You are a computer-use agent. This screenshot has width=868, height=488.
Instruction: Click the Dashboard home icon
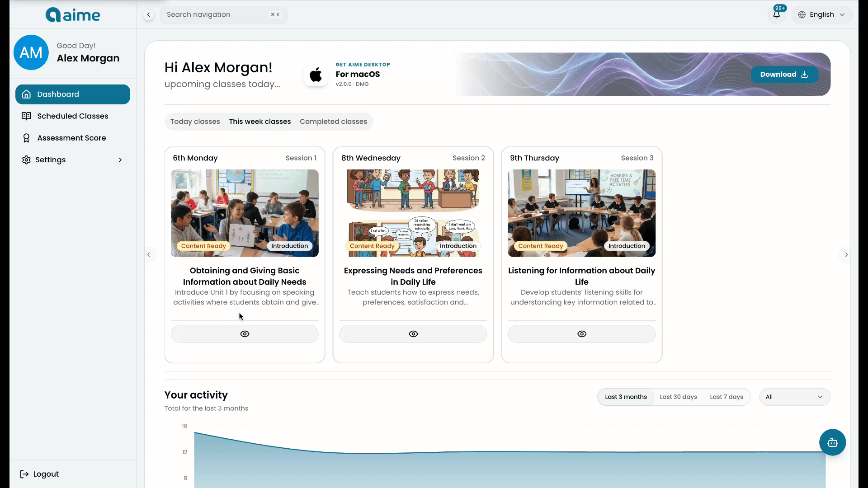(x=27, y=94)
